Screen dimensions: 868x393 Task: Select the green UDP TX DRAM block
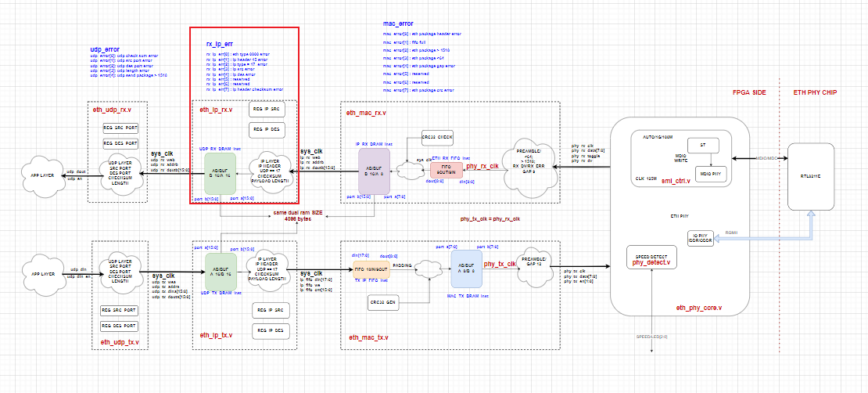[221, 271]
